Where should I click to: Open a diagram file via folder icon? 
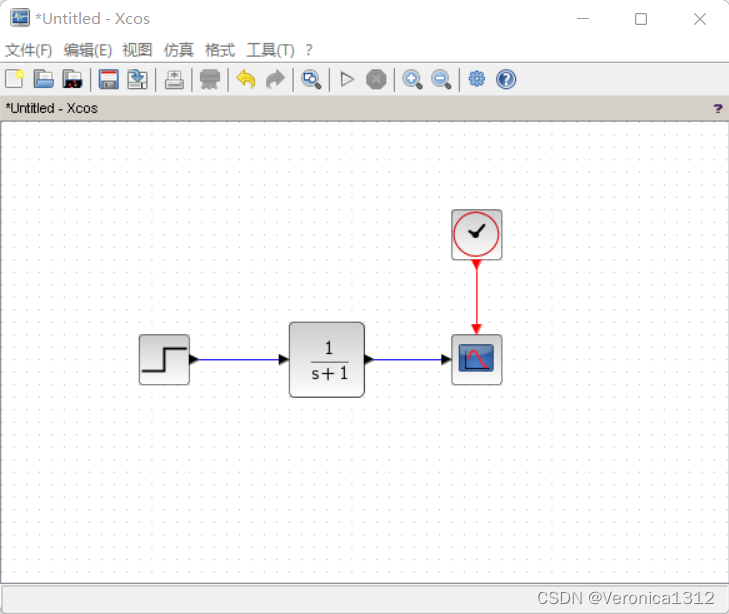(x=44, y=79)
